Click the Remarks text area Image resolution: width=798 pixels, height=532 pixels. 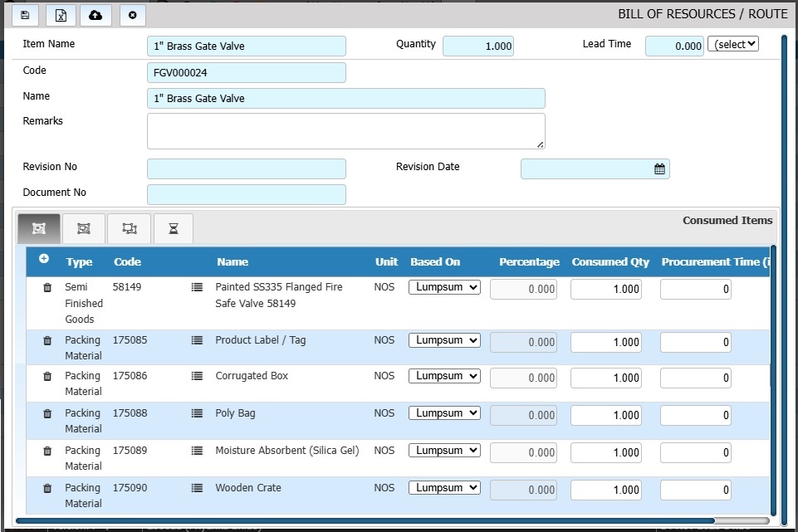(345, 130)
